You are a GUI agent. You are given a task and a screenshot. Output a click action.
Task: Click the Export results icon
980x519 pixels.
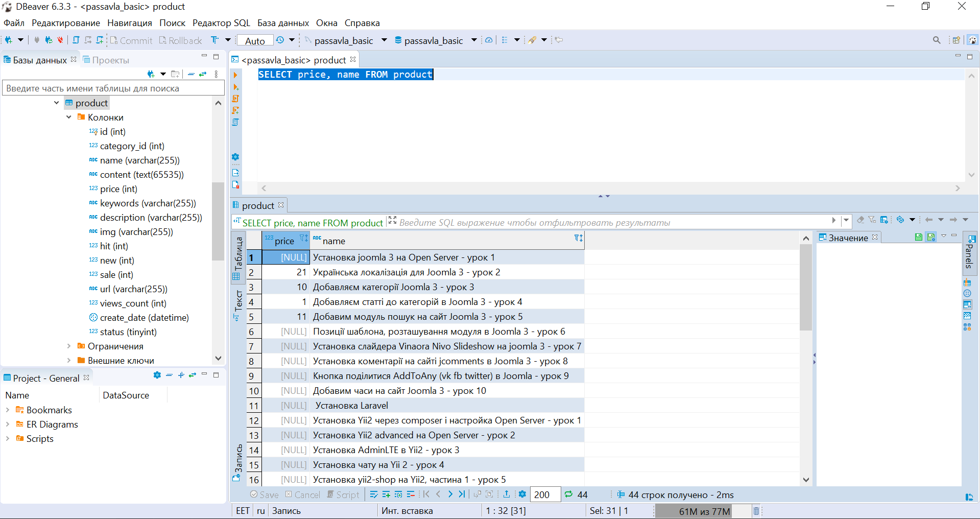click(x=507, y=494)
